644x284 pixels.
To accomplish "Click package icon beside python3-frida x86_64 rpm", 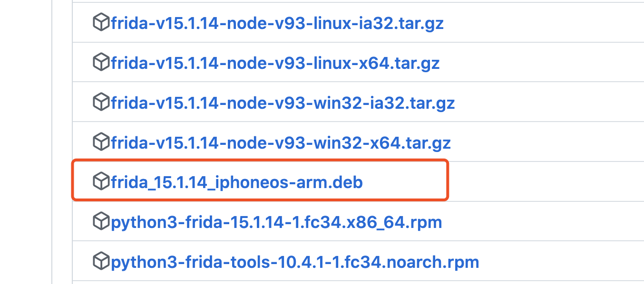I will (x=101, y=221).
